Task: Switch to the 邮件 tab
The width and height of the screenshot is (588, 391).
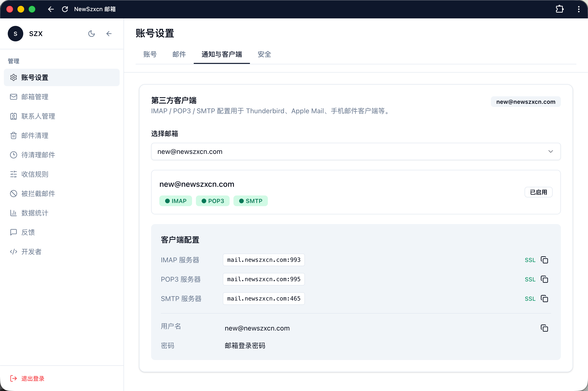Action: pyautogui.click(x=179, y=54)
